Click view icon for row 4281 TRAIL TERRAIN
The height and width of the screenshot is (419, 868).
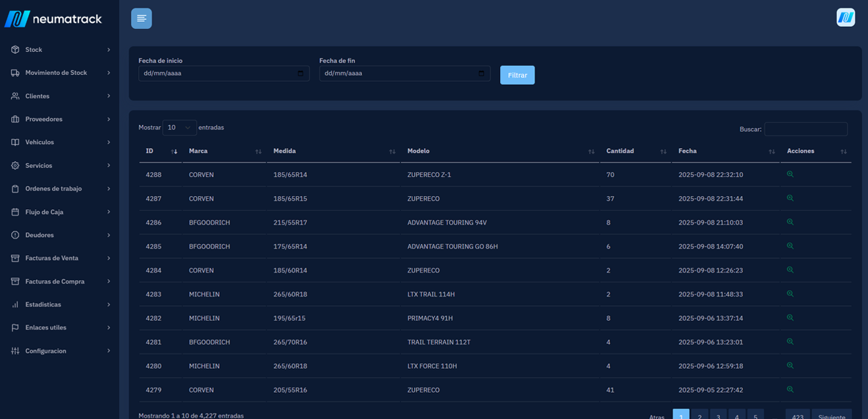(x=790, y=341)
